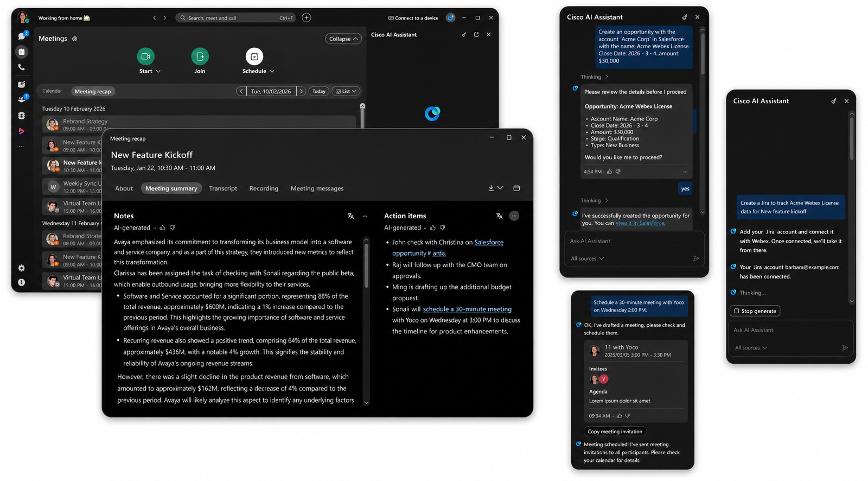Translate the Notes section
Screen dimensions: 868x481
(x=350, y=216)
